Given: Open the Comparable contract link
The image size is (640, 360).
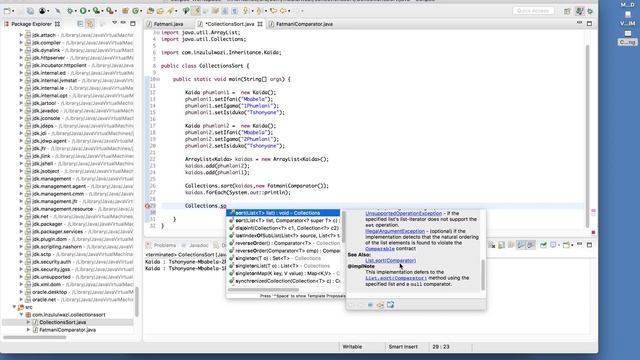Looking at the screenshot, I should coord(380,249).
